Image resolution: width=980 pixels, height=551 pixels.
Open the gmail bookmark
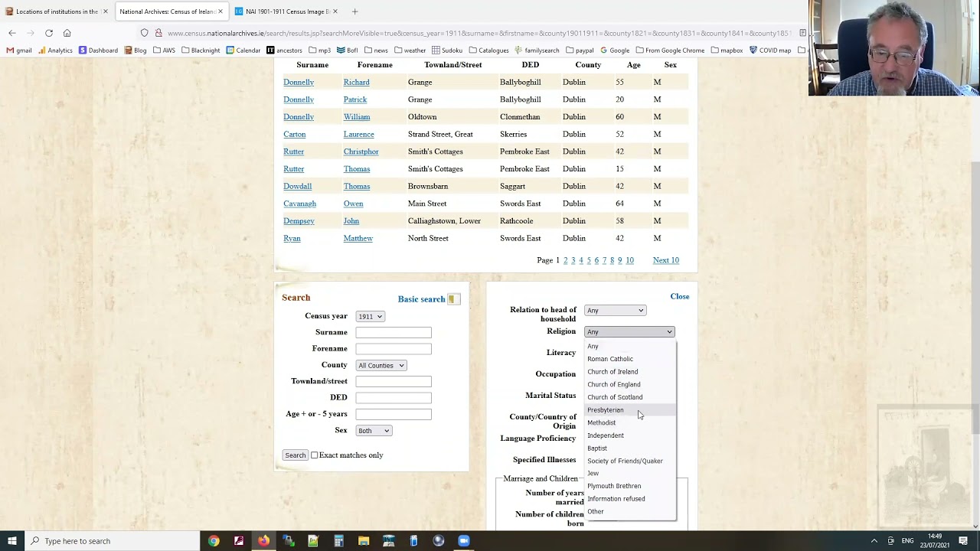click(19, 51)
